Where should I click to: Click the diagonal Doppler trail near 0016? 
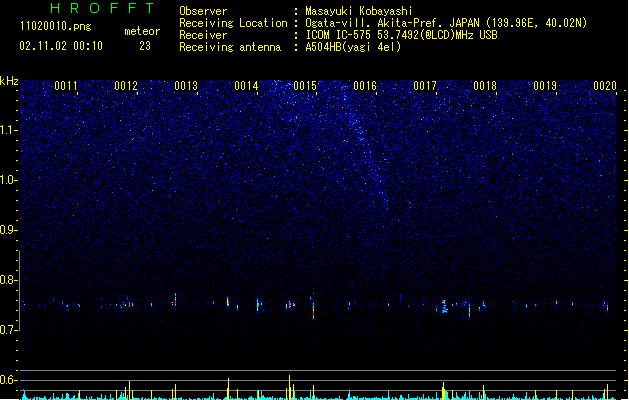tap(366, 154)
